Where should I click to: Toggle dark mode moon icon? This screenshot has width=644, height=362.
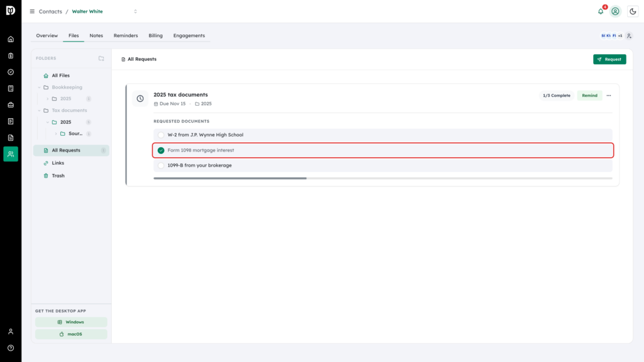[633, 11]
